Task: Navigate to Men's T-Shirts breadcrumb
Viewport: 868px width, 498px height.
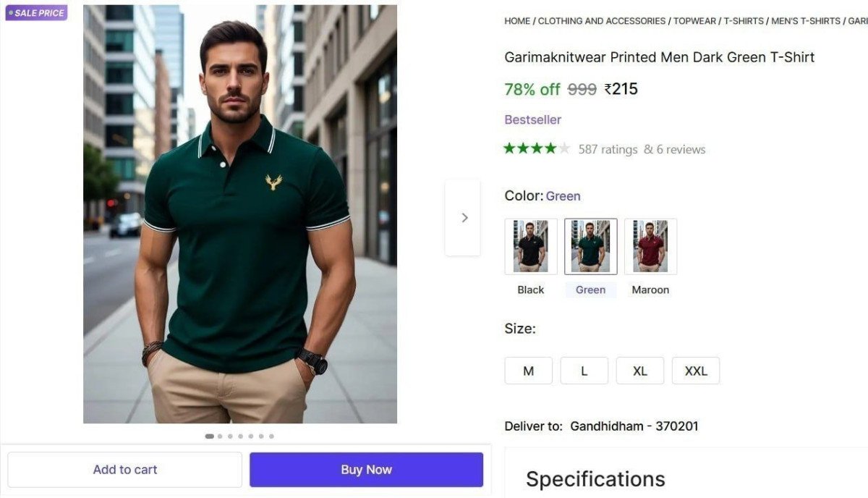Action: click(806, 21)
